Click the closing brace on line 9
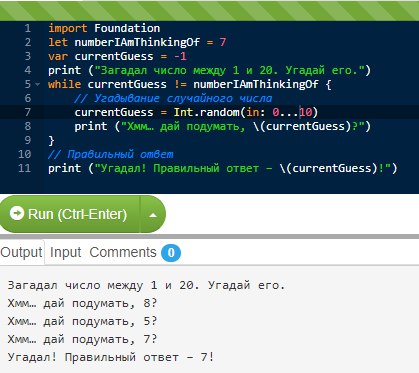The image size is (419, 373). [51, 140]
